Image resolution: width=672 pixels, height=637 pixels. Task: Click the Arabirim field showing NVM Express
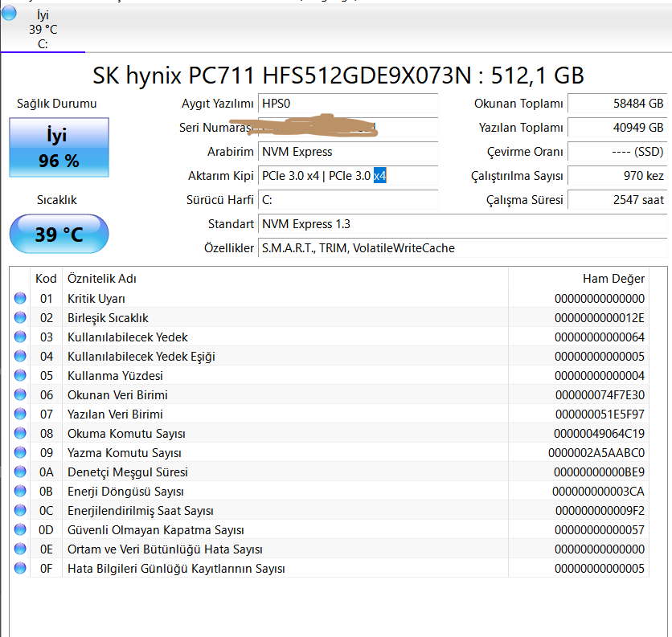click(348, 152)
